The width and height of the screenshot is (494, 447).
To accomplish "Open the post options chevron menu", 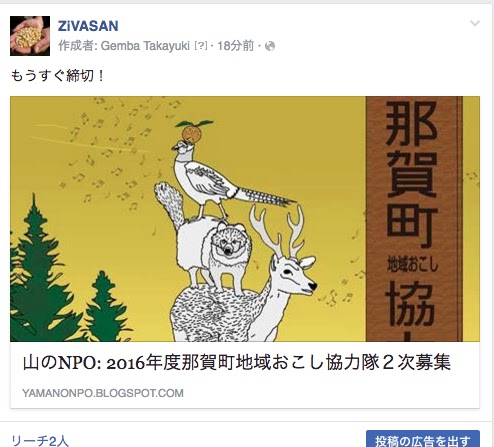I will (475, 23).
